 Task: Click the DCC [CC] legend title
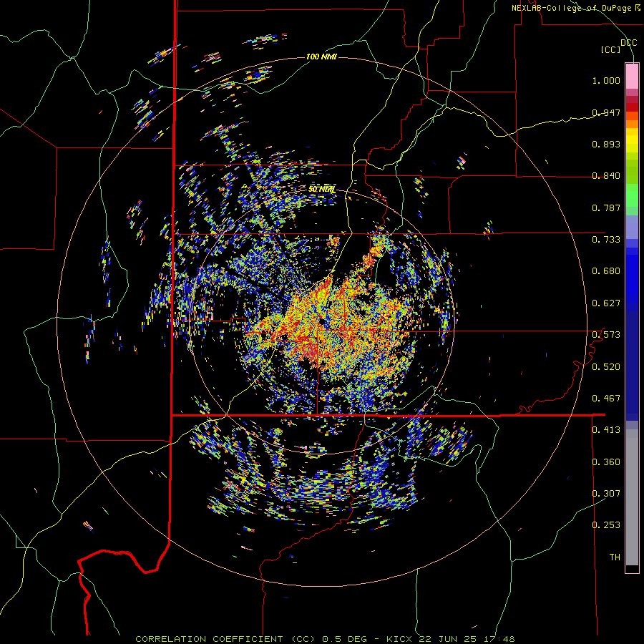click(x=618, y=46)
